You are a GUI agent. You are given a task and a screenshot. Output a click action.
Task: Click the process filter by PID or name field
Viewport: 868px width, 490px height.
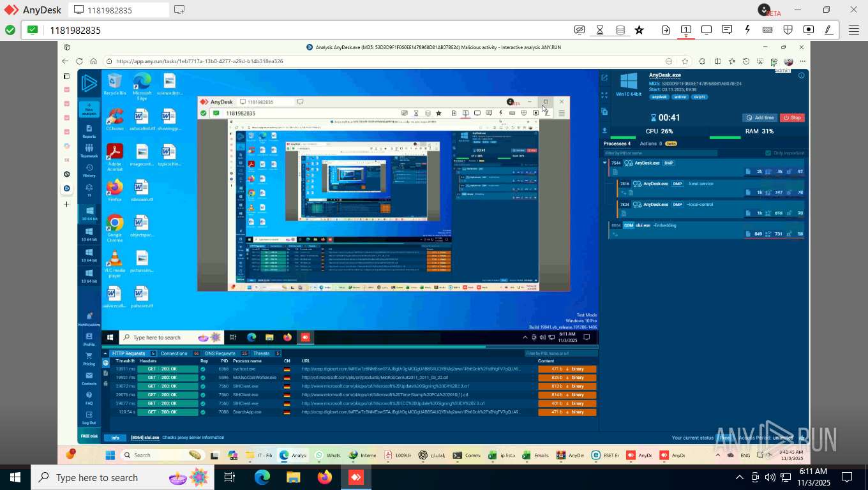pos(661,153)
